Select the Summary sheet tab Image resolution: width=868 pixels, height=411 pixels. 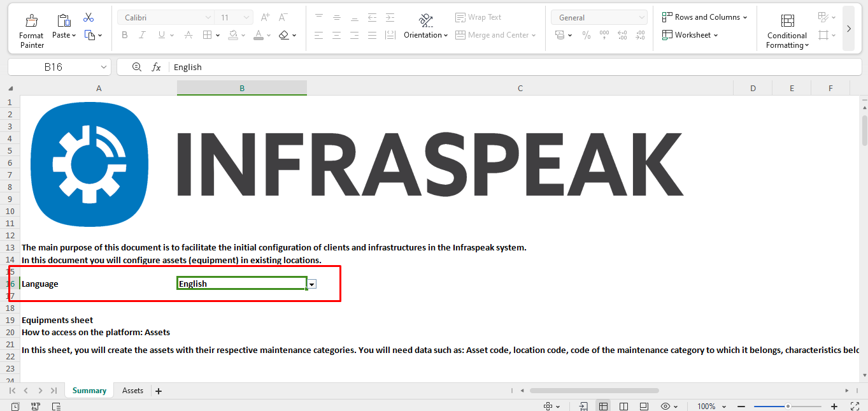click(x=89, y=391)
